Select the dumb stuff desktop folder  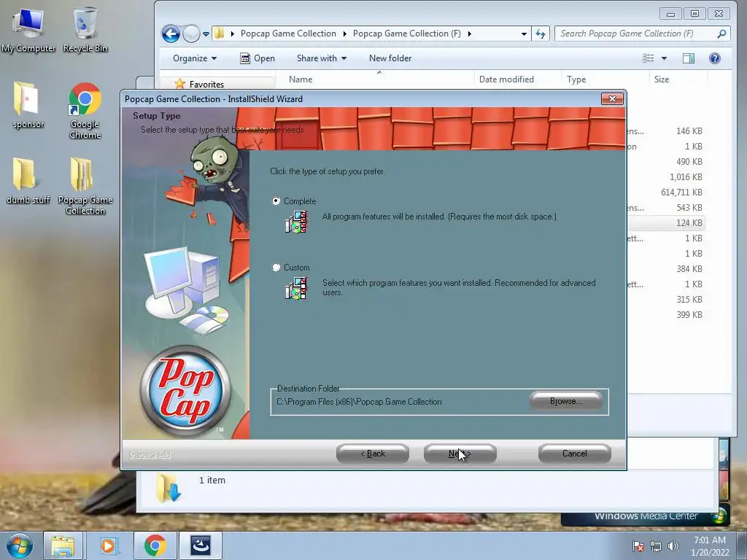click(x=28, y=181)
